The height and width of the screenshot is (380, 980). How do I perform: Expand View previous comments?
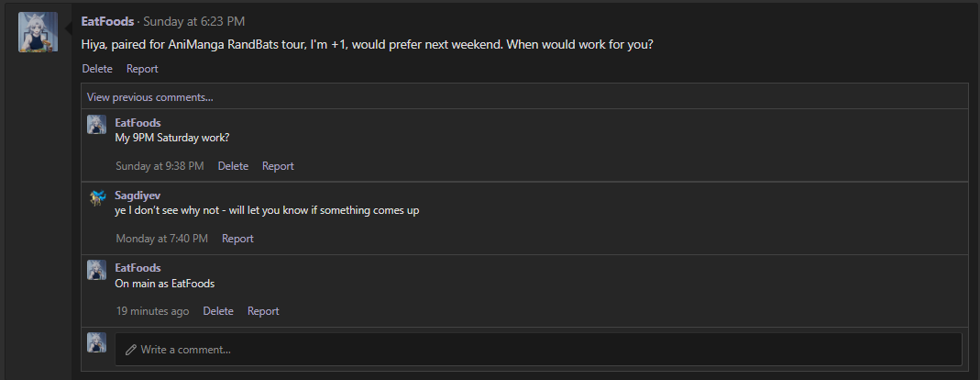(150, 97)
